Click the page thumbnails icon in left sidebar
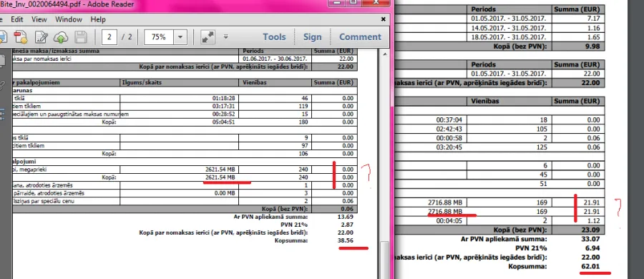 (x=1, y=61)
